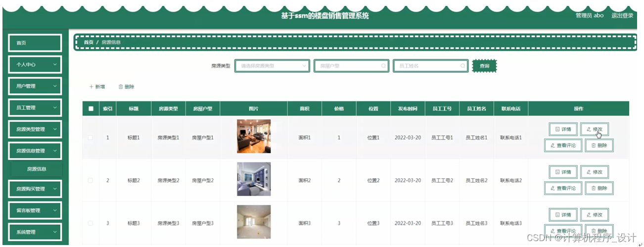
Task: Click the 修改 pencil icon in row 标题2
Action: pyautogui.click(x=589, y=172)
